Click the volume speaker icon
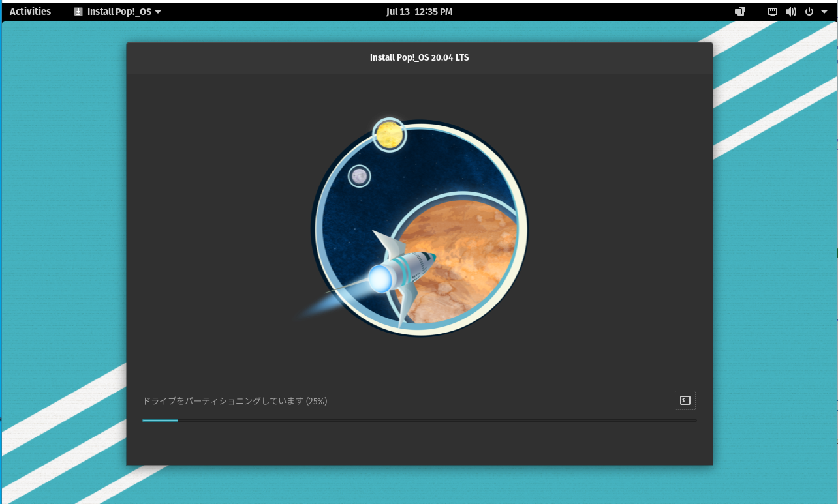The image size is (838, 504). [x=791, y=12]
